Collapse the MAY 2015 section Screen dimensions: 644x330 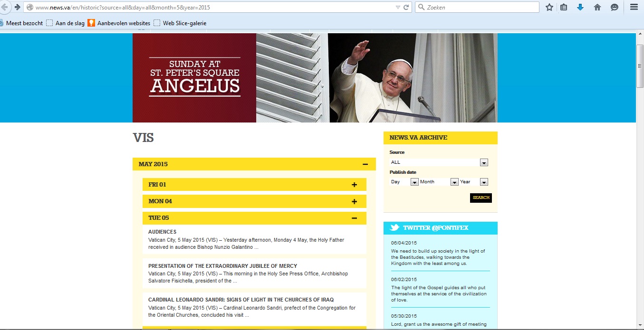tap(365, 164)
